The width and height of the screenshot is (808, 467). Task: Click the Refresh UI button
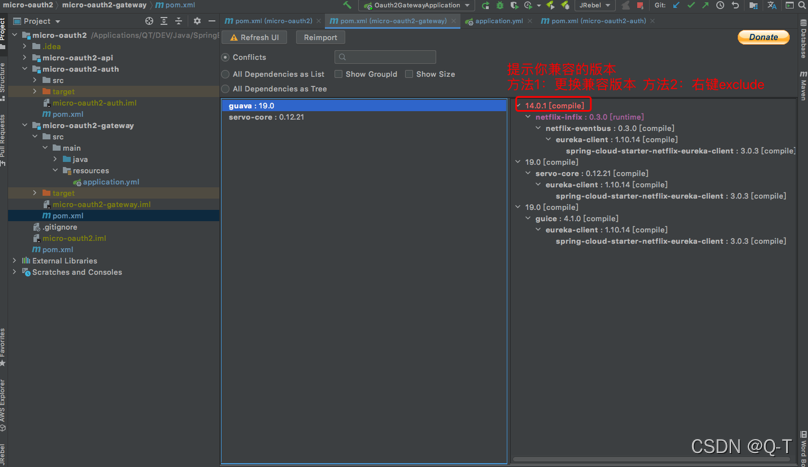(254, 38)
